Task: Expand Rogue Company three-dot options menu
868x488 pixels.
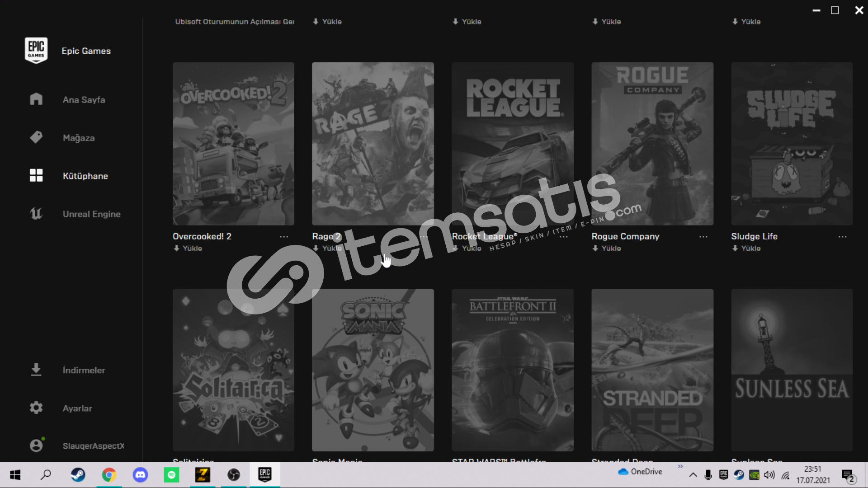Action: [x=703, y=237]
